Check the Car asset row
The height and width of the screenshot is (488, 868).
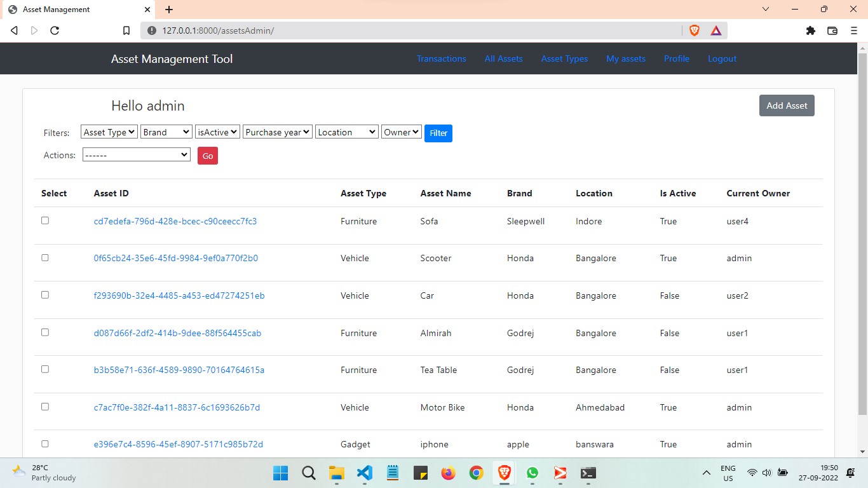click(45, 295)
